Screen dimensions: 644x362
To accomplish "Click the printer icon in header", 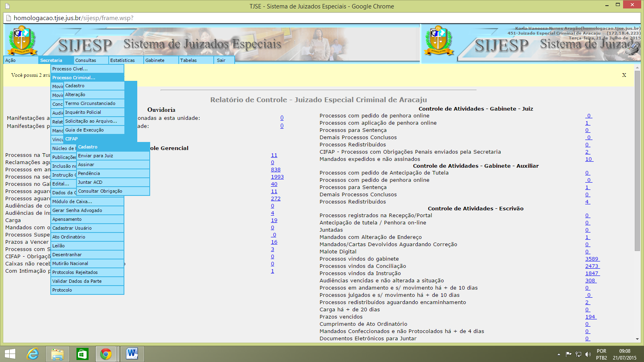I will pos(633,49).
